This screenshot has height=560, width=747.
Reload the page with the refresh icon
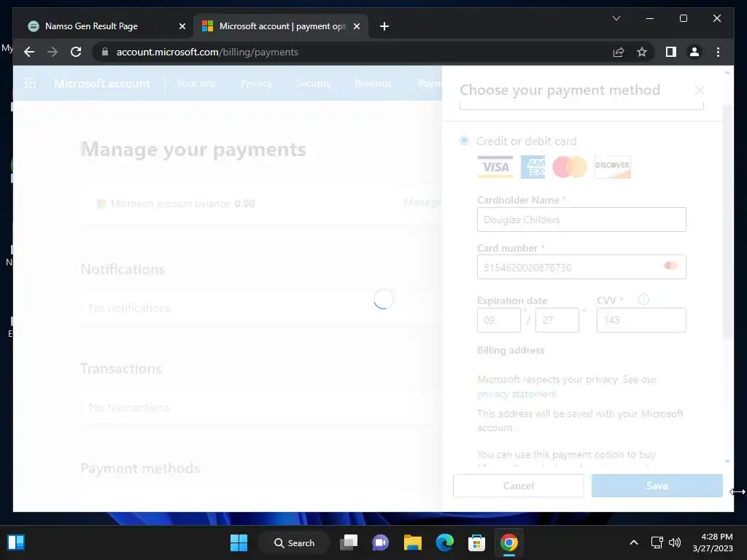pos(76,52)
